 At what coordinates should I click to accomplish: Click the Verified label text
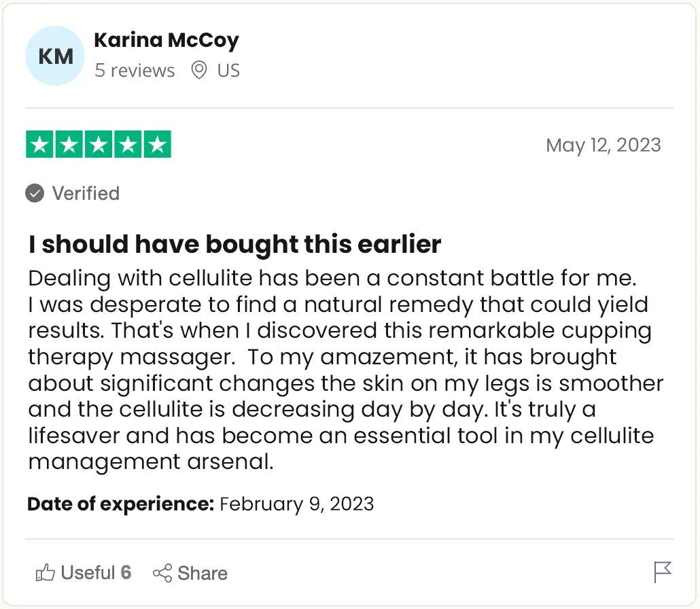(86, 194)
